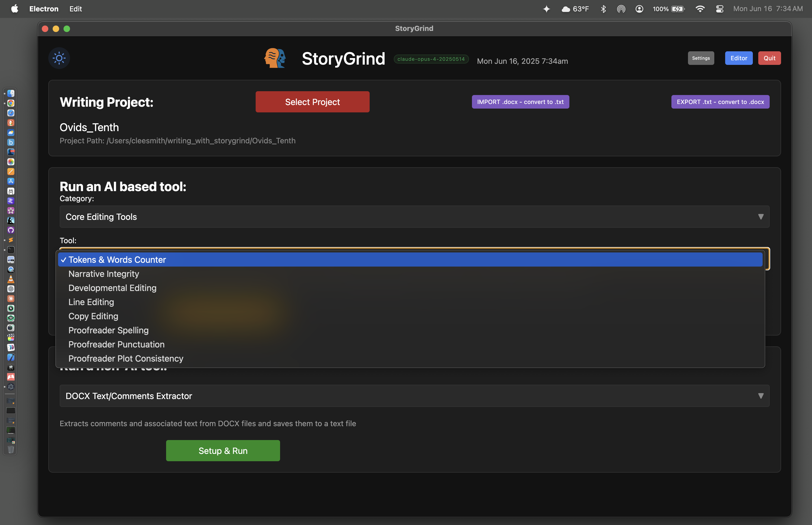
Task: Open Finder from the dock
Action: click(11, 93)
